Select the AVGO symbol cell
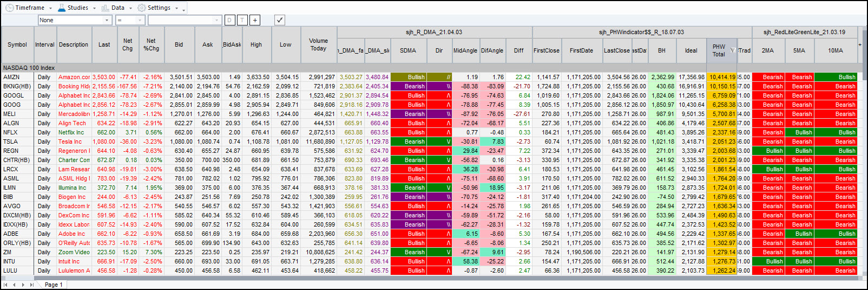Screen dimensions: 868x290 (x=17, y=206)
